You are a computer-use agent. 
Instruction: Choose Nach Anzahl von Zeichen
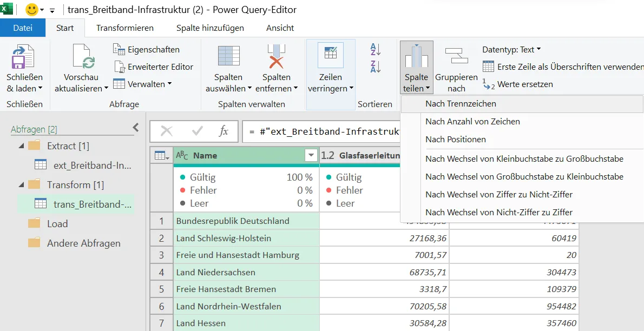coord(522,122)
